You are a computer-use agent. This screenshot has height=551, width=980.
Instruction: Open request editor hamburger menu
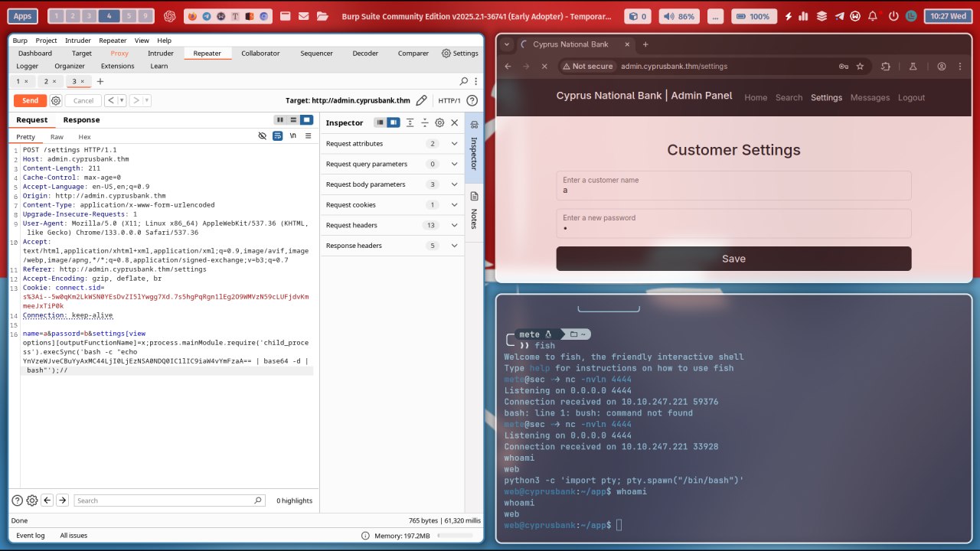[308, 135]
